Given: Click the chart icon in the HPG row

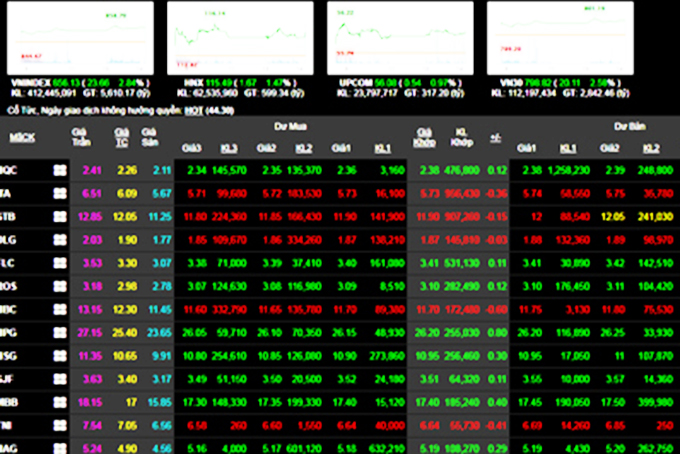Looking at the screenshot, I should (59, 332).
